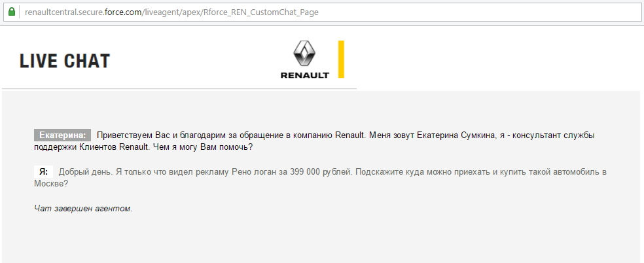Click the word "Москве?" in user message
This screenshot has width=644, height=263.
[50, 184]
